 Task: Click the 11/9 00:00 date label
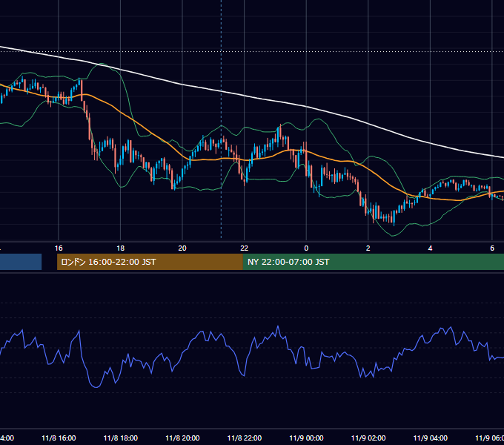pos(306,438)
